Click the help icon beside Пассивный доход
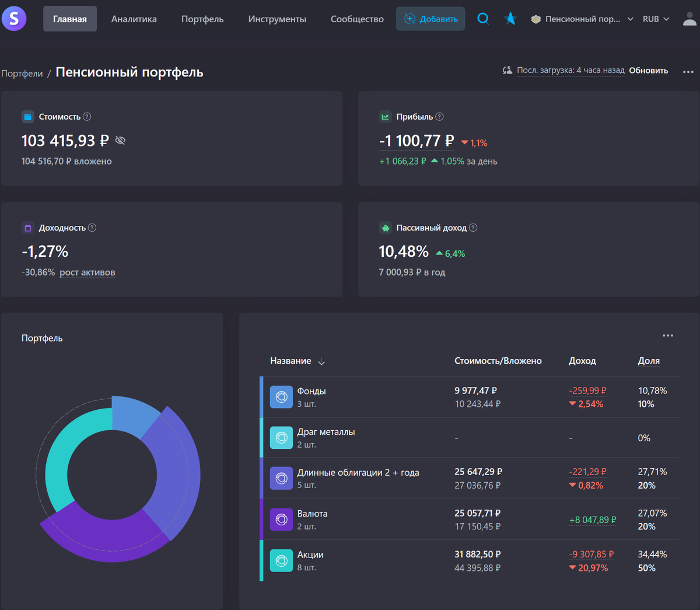This screenshot has width=700, height=610. point(473,228)
